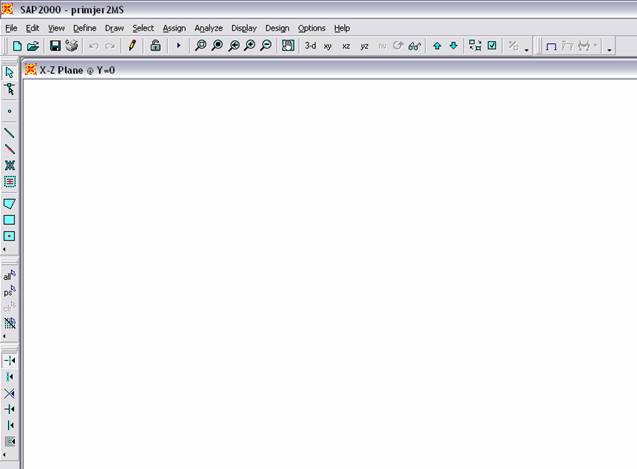Expand the last toolbar overflow arrow
The image size is (637, 469).
[609, 50]
